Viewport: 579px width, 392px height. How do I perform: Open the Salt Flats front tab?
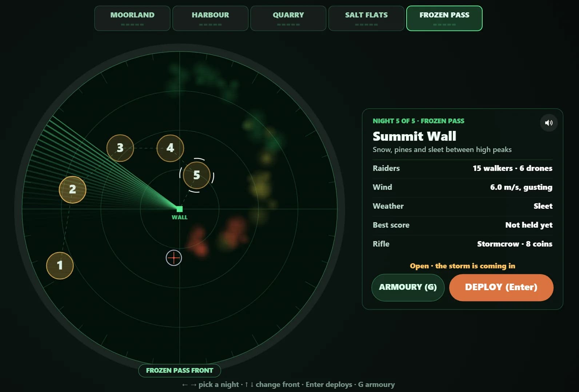[366, 18]
